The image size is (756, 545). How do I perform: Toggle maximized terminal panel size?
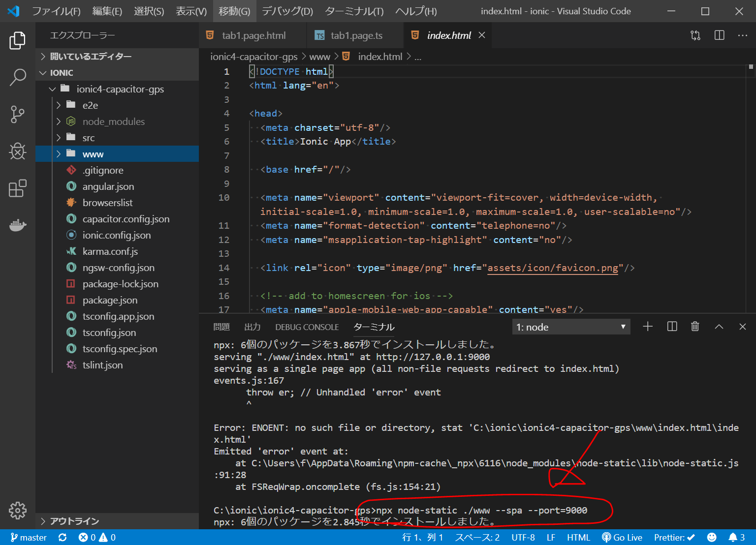[719, 327]
